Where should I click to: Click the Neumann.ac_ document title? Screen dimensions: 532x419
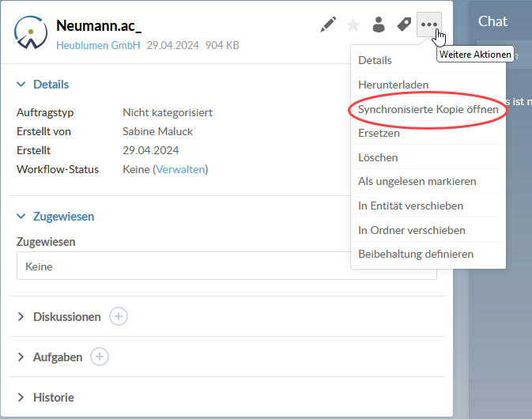tap(99, 25)
